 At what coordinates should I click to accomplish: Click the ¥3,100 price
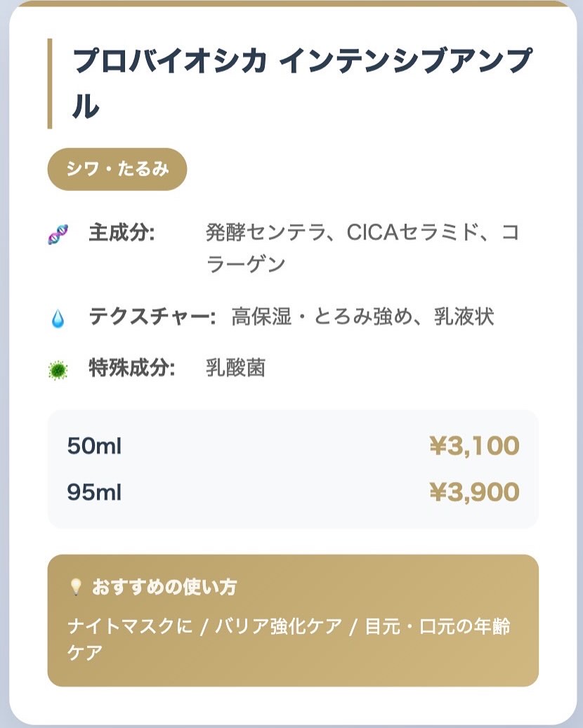pos(474,446)
